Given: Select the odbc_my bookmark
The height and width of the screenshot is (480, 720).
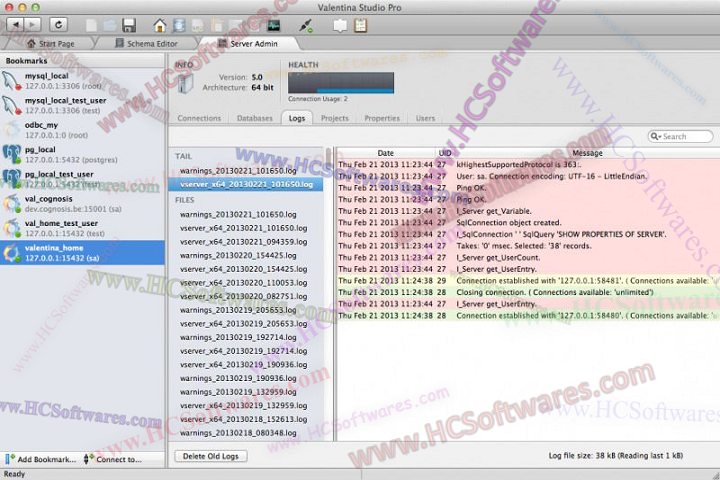Looking at the screenshot, I should tap(82, 130).
